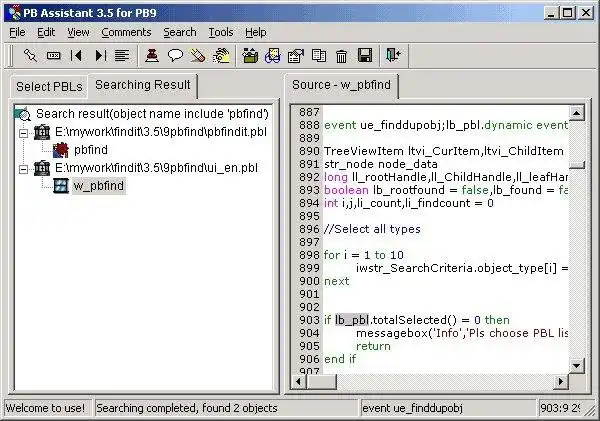This screenshot has height=421, width=600.
Task: Collapse the ui_en.pbl tree node
Action: click(x=23, y=169)
